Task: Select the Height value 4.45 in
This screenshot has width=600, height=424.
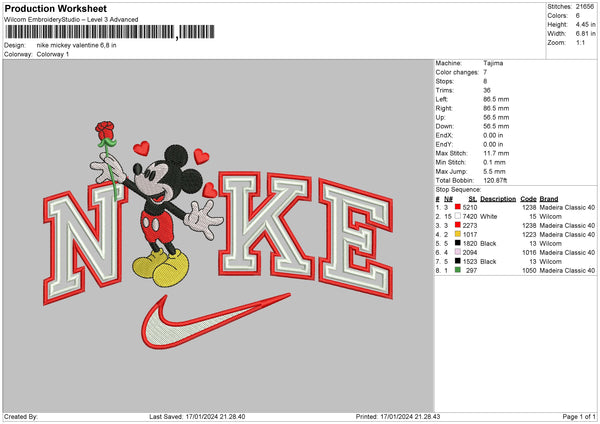Action: click(585, 24)
